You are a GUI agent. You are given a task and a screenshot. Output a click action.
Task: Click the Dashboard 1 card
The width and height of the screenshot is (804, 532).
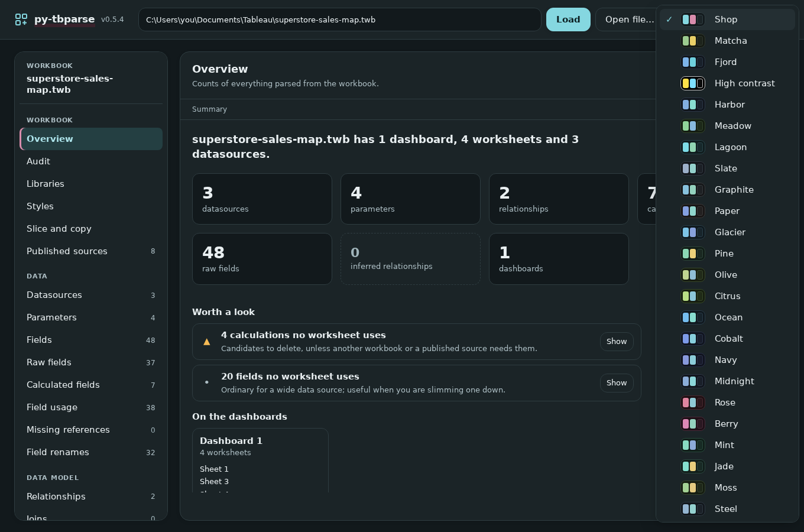pyautogui.click(x=260, y=460)
